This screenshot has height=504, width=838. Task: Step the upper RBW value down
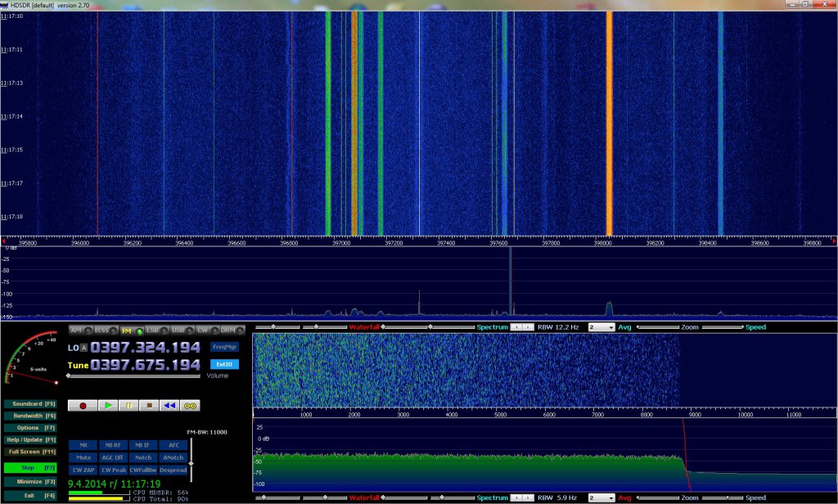coord(516,327)
